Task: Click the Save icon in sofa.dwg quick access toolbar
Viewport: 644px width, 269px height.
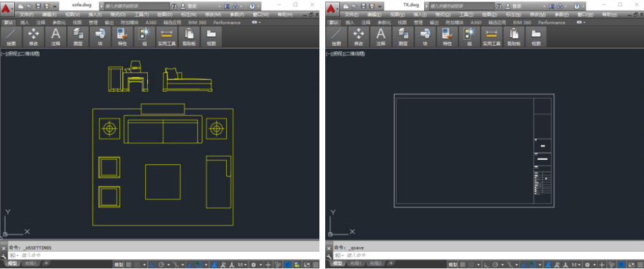Action: tap(38, 6)
